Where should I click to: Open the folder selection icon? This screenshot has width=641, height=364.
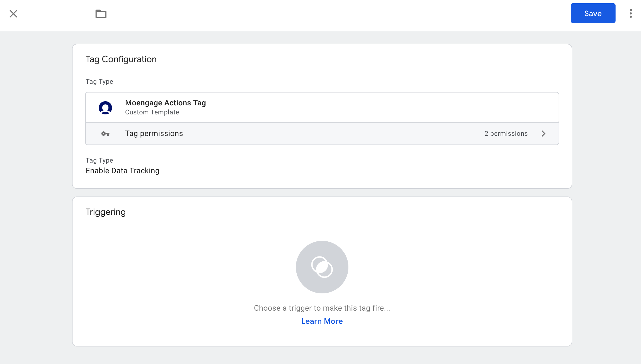101,14
